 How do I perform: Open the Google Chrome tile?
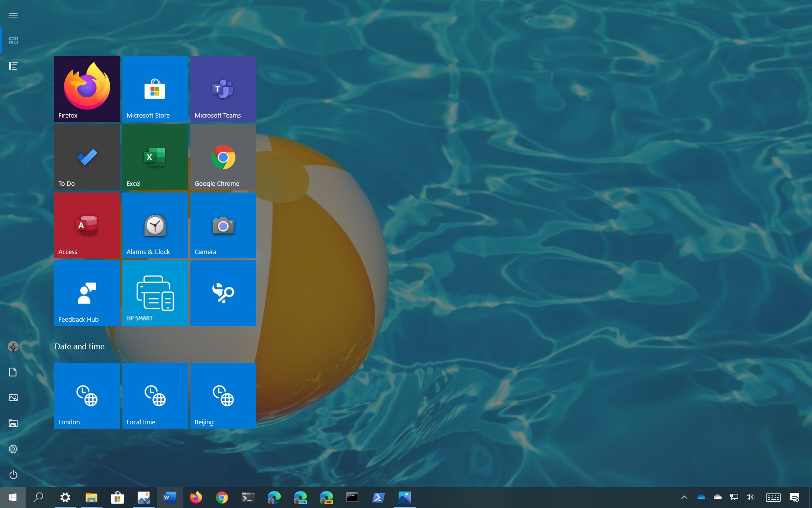click(223, 157)
